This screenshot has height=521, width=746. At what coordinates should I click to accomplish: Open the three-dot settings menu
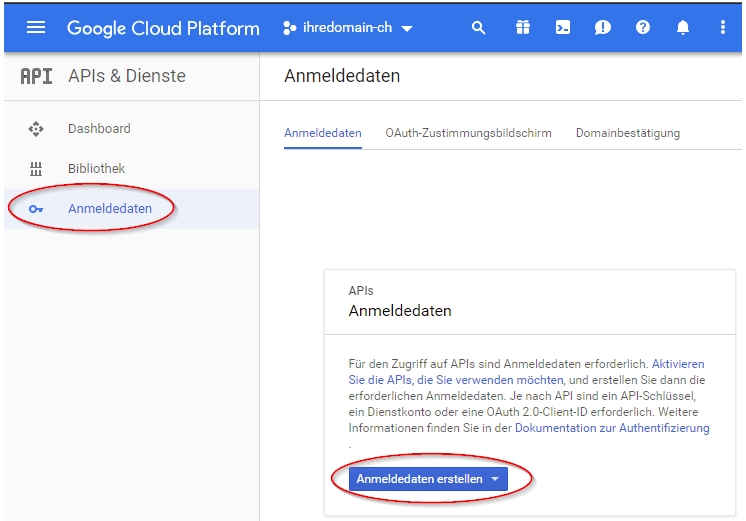point(723,28)
